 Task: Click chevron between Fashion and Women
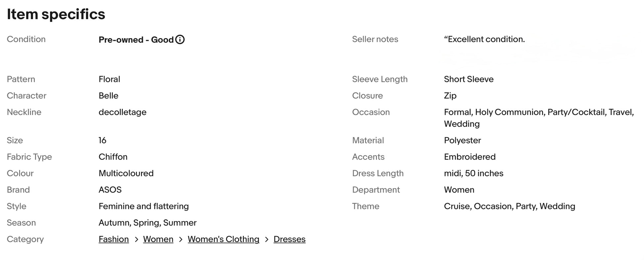136,240
